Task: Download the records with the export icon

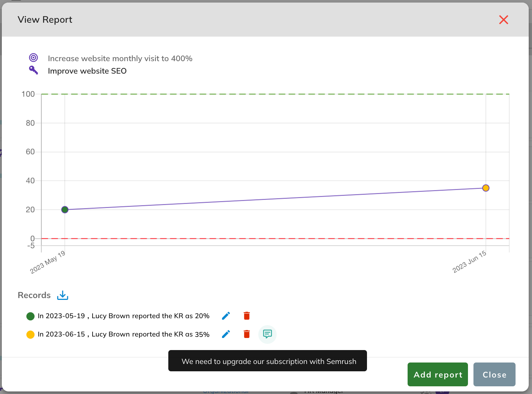Action: pos(63,295)
